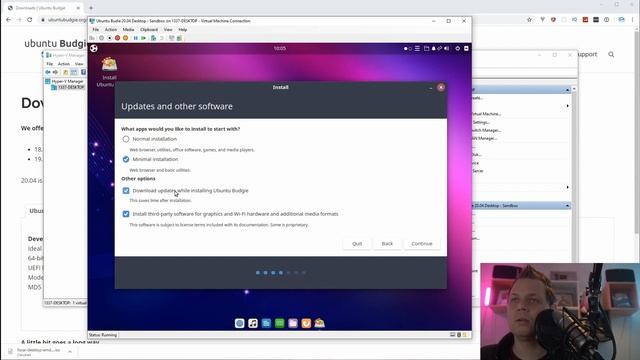Expand the lower submenu arrow in Hyper-V Actions pane

(x=567, y=187)
